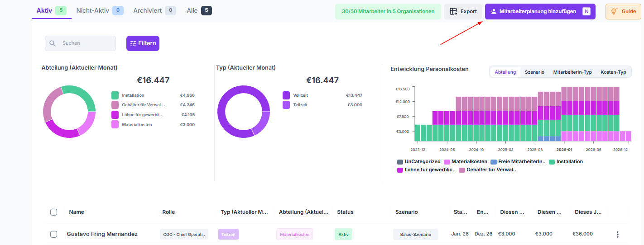Open the COO - Chief Operati.. role field
644x245 pixels.
tap(184, 234)
